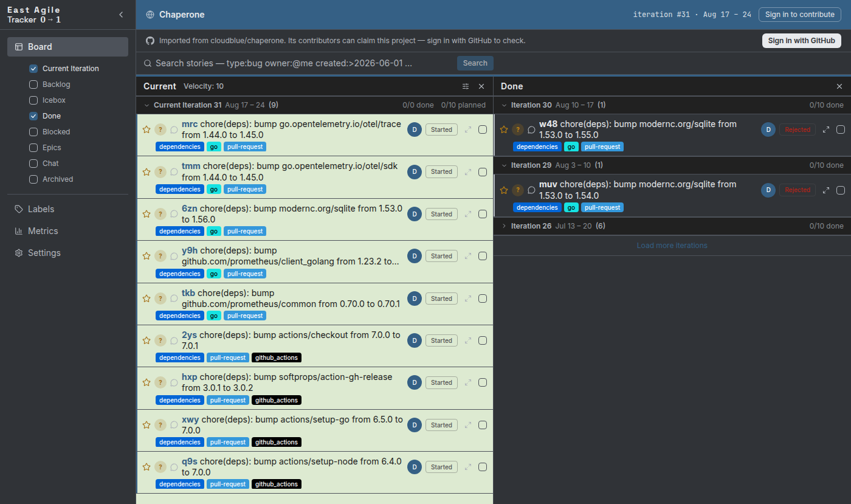
Task: Enable the Backlog panel checkbox
Action: coord(33,85)
